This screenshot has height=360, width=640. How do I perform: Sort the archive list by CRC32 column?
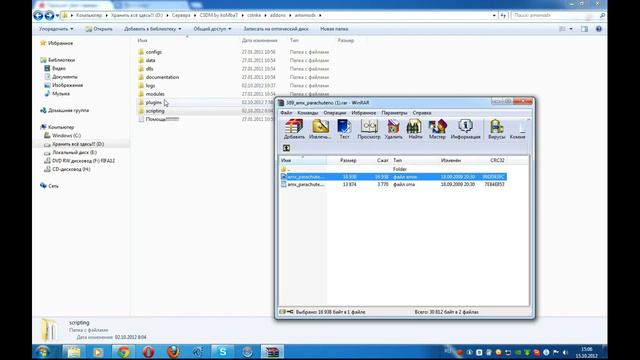497,160
